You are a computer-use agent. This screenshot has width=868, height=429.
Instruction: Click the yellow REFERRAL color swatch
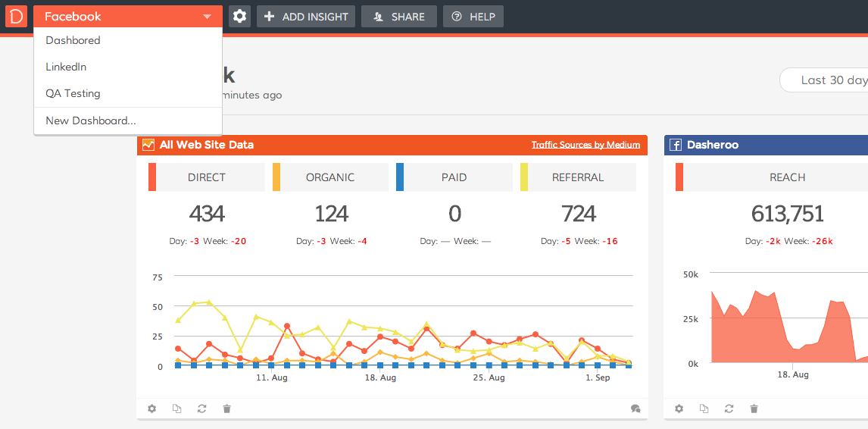(524, 177)
